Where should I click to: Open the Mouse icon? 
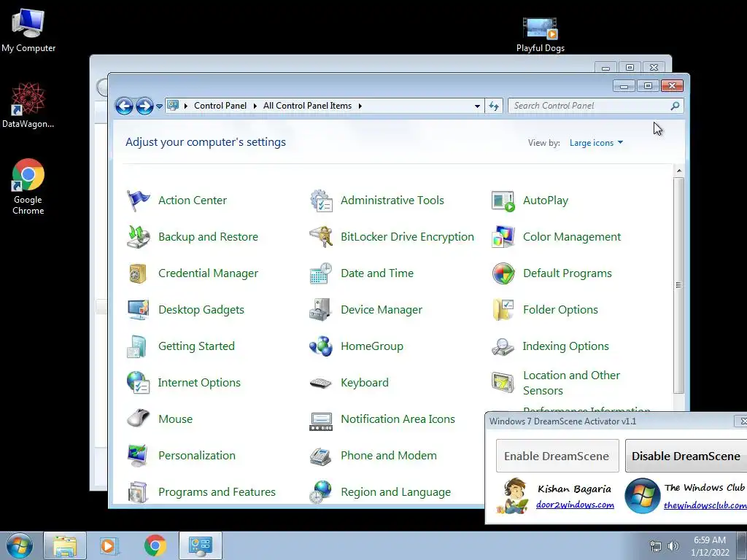[x=138, y=419]
